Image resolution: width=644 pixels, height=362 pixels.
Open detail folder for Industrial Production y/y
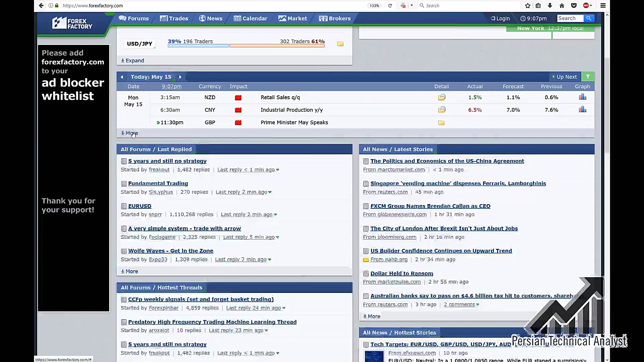[441, 110]
